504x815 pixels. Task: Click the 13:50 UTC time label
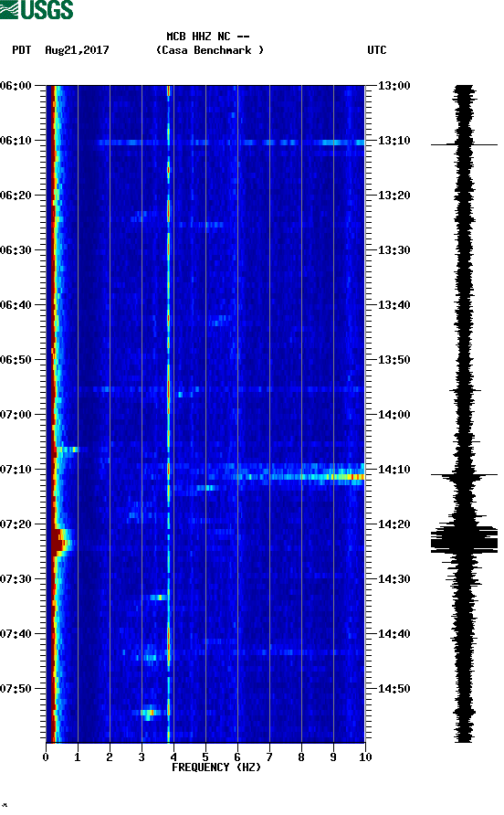[394, 360]
